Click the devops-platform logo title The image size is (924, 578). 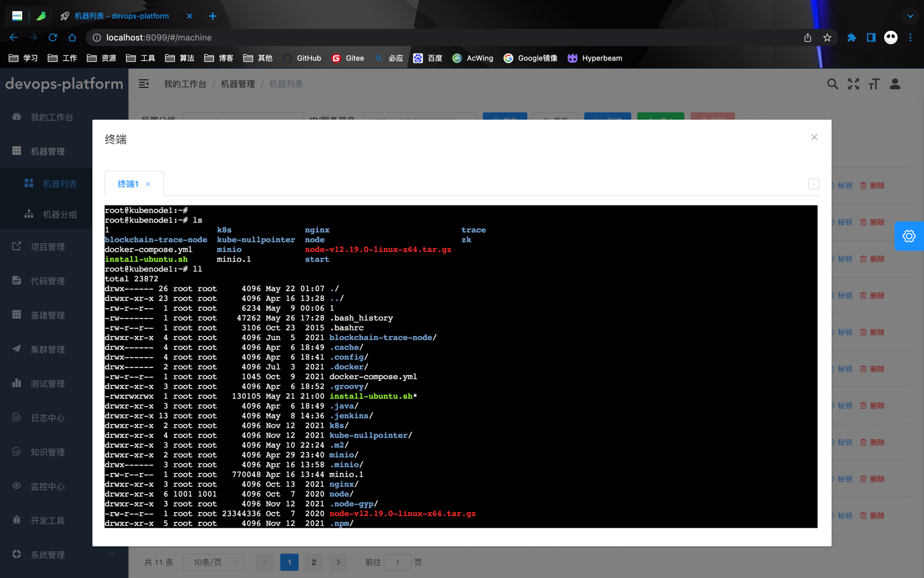[x=64, y=84]
